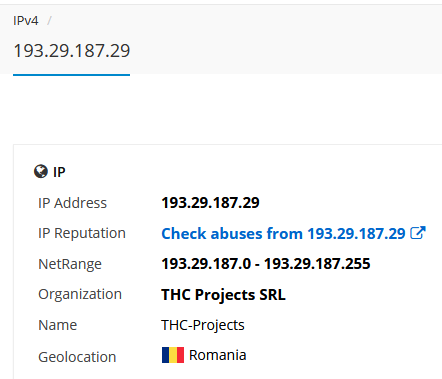
Task: Click the globe icon beside IP heading
Action: (41, 172)
